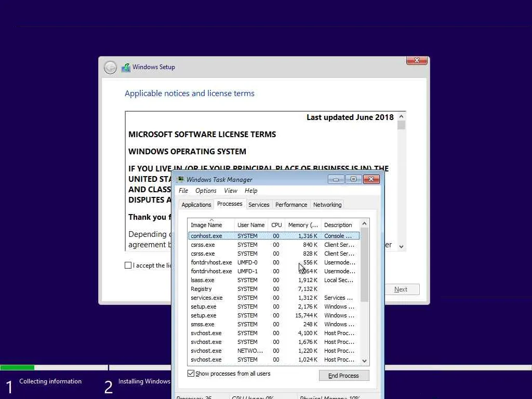Image resolution: width=532 pixels, height=399 pixels.
Task: Select setup.exe using 15,744 K
Action: coord(274,315)
